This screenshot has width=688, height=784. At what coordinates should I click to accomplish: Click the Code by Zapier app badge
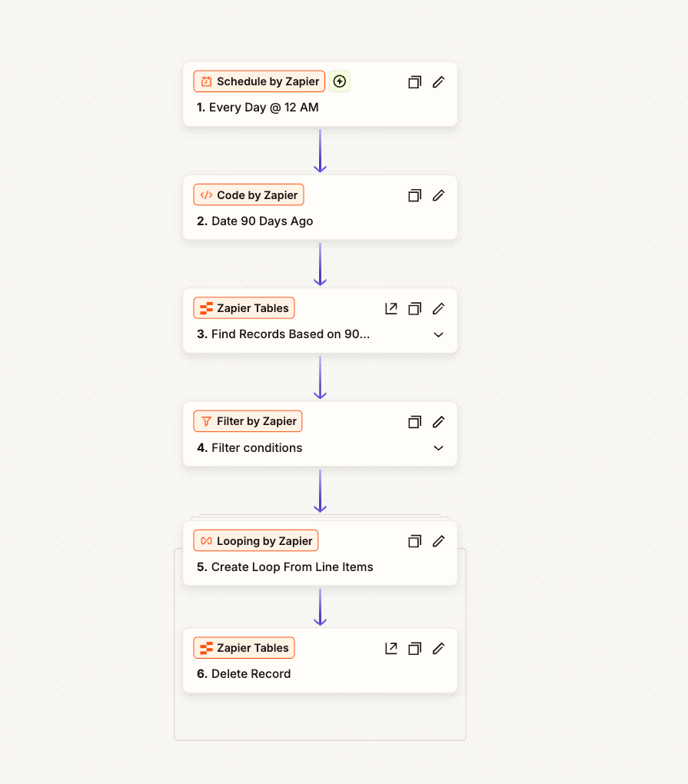(x=249, y=195)
